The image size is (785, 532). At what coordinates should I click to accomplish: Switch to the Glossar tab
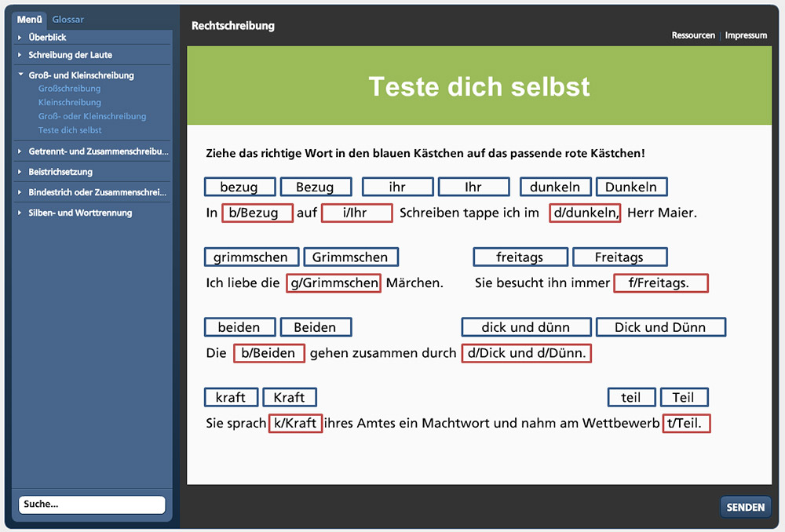[x=68, y=20]
